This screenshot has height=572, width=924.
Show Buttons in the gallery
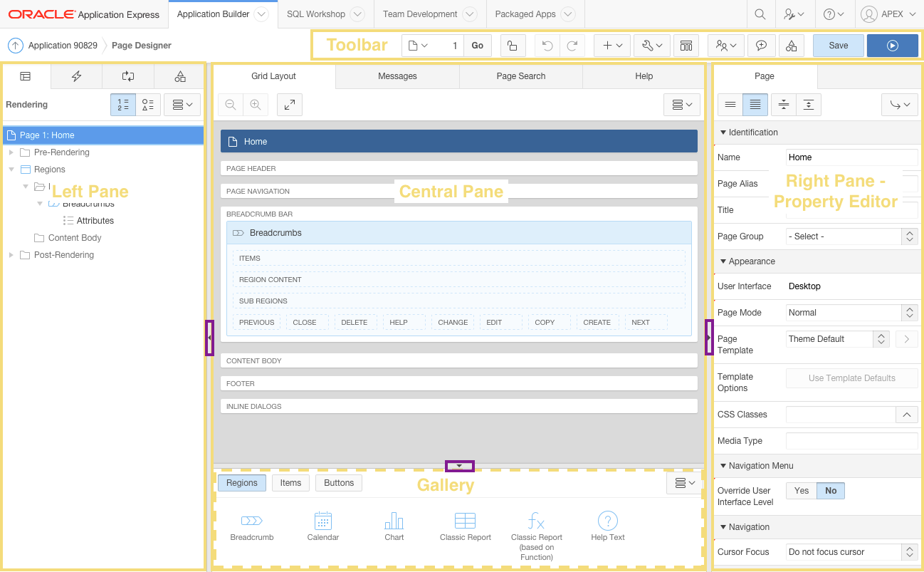(339, 483)
